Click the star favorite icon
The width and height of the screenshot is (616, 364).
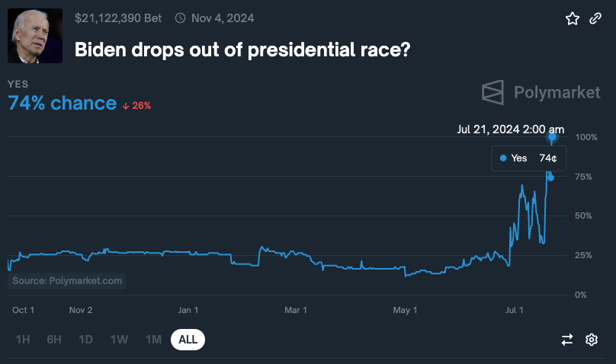[573, 18]
